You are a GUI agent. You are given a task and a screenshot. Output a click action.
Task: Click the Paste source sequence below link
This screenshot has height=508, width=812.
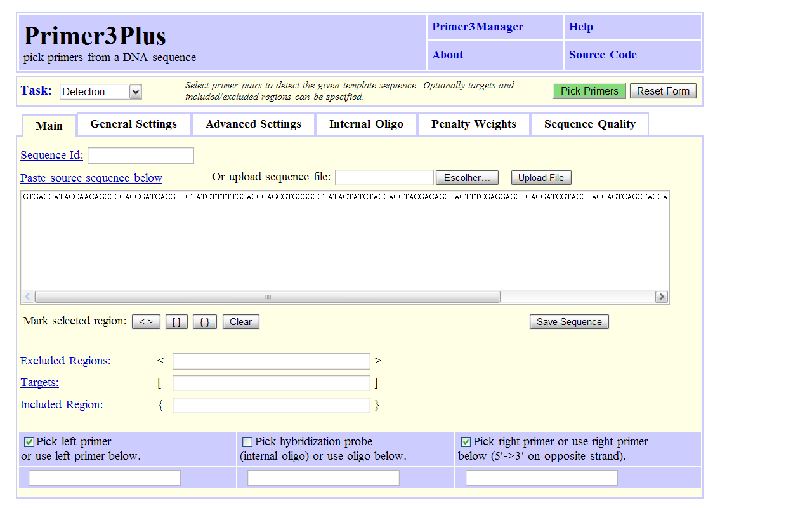[x=91, y=178]
